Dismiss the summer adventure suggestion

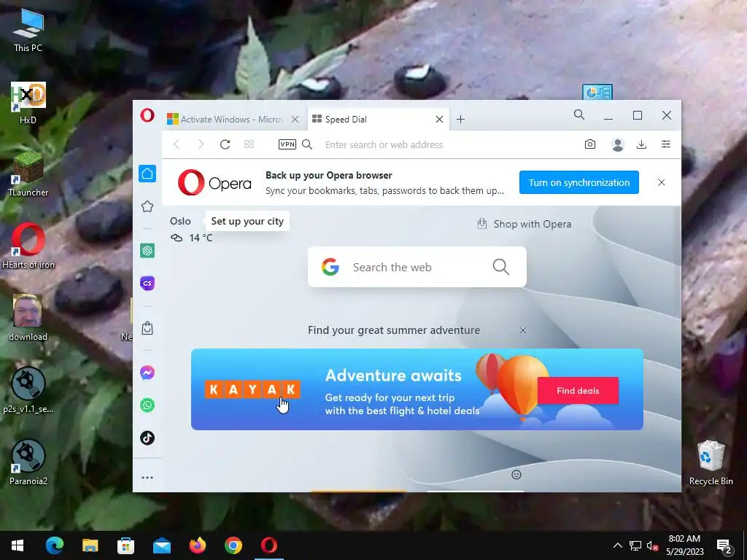click(x=522, y=330)
